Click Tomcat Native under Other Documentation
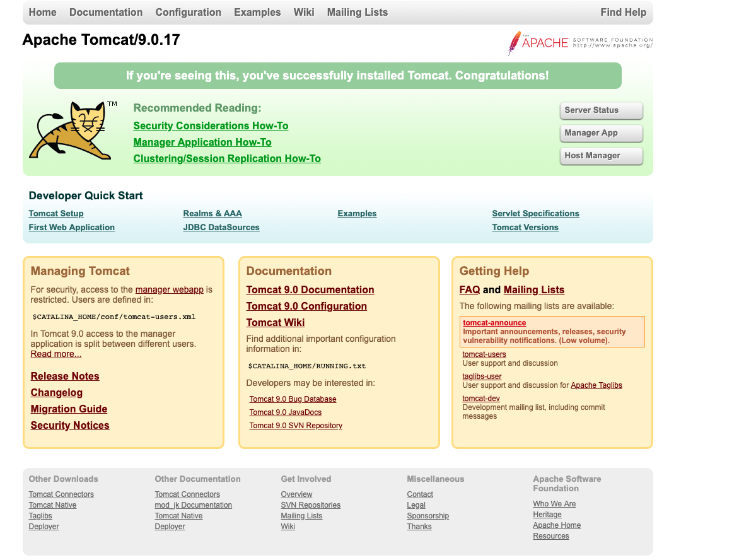Screen dimensions: 756x560 [178, 516]
